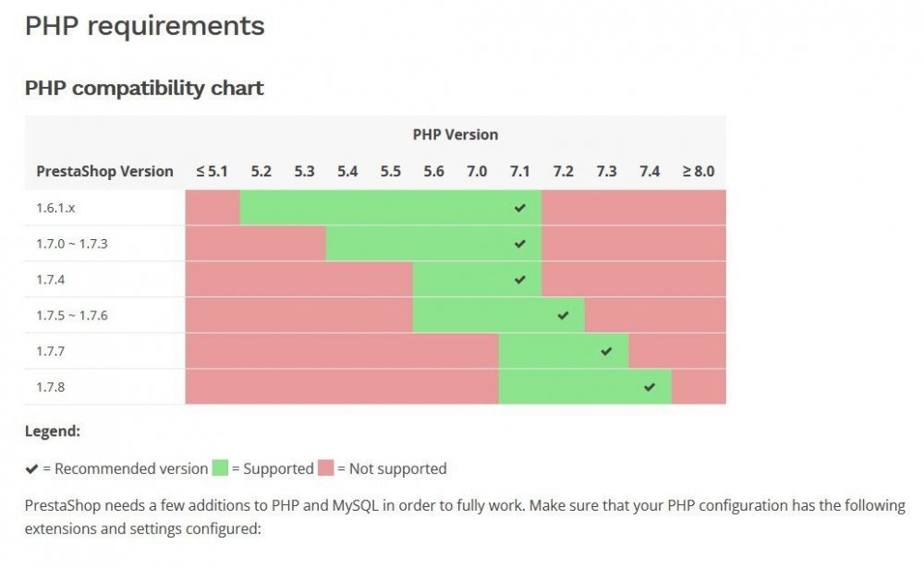Click the checkmark in the 1.7.7 row
The image size is (924, 568).
(x=606, y=352)
